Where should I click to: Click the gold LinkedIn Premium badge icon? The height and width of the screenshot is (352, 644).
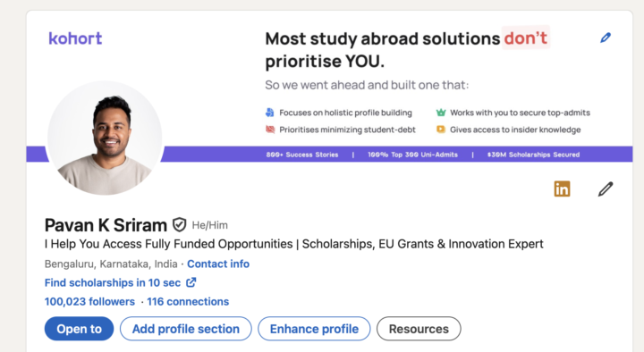(x=562, y=189)
